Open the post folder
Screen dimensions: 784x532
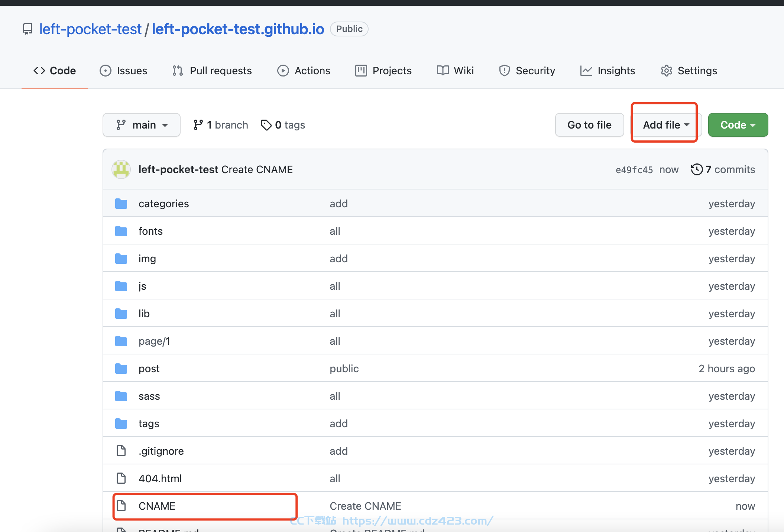click(149, 369)
